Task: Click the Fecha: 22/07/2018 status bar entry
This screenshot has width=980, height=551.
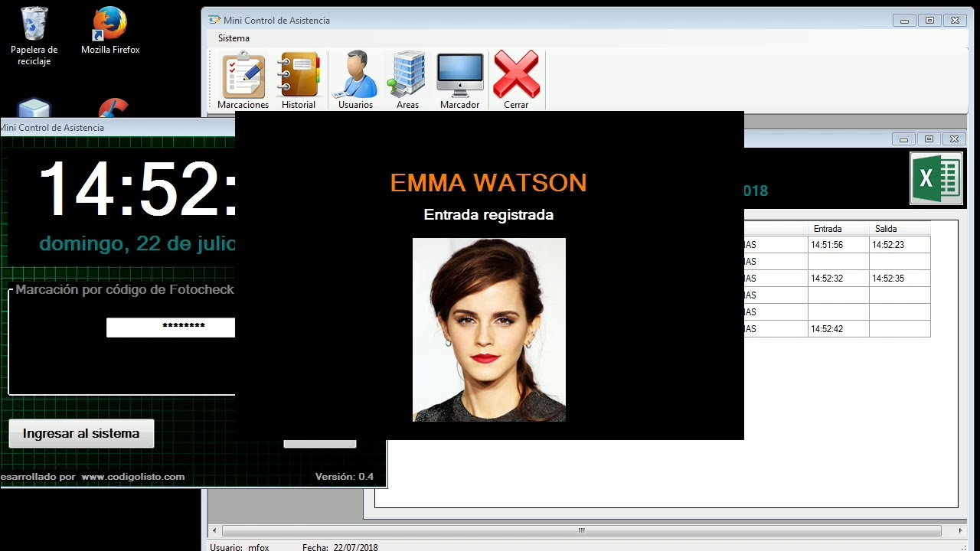Action: [340, 547]
